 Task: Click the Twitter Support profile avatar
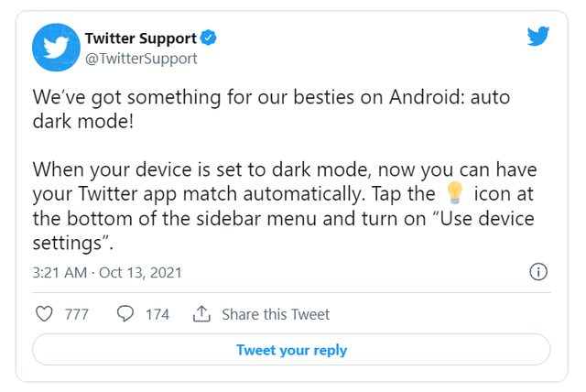coord(56,48)
